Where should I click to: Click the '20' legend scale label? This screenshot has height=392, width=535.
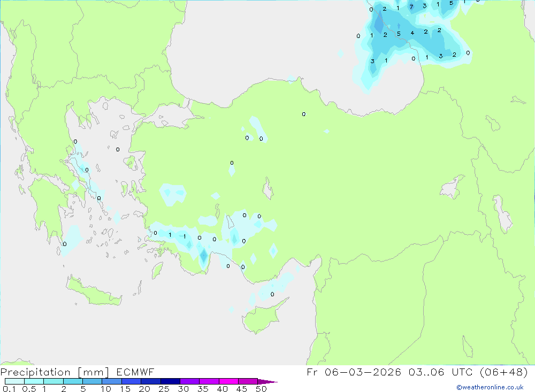point(144,389)
